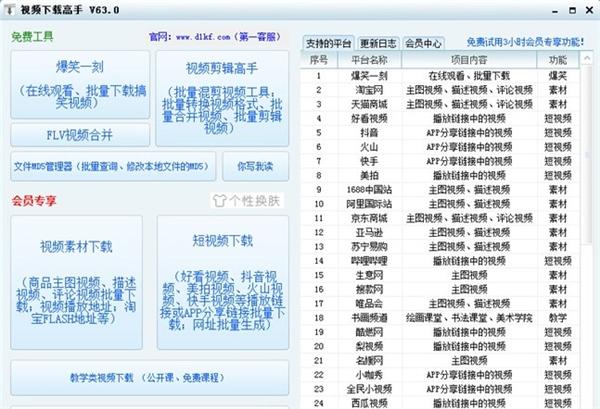Select the 1688中国站 row

click(440, 190)
